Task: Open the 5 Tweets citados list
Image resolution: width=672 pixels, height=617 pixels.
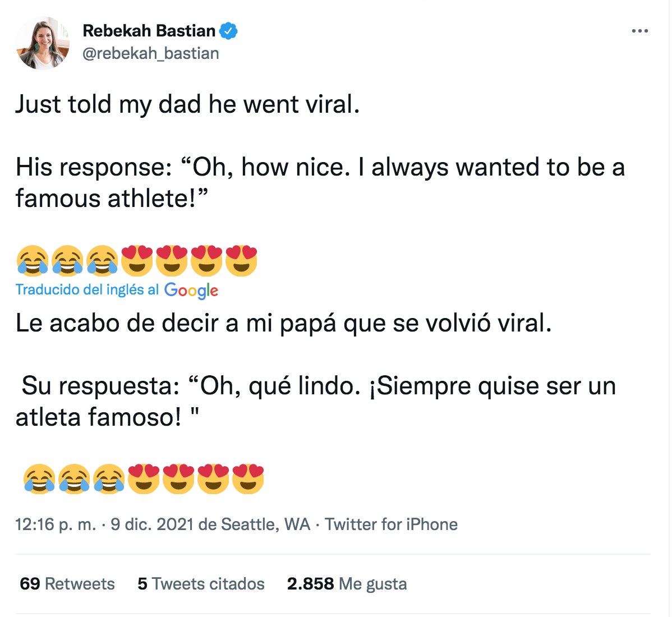Action: pyautogui.click(x=201, y=584)
